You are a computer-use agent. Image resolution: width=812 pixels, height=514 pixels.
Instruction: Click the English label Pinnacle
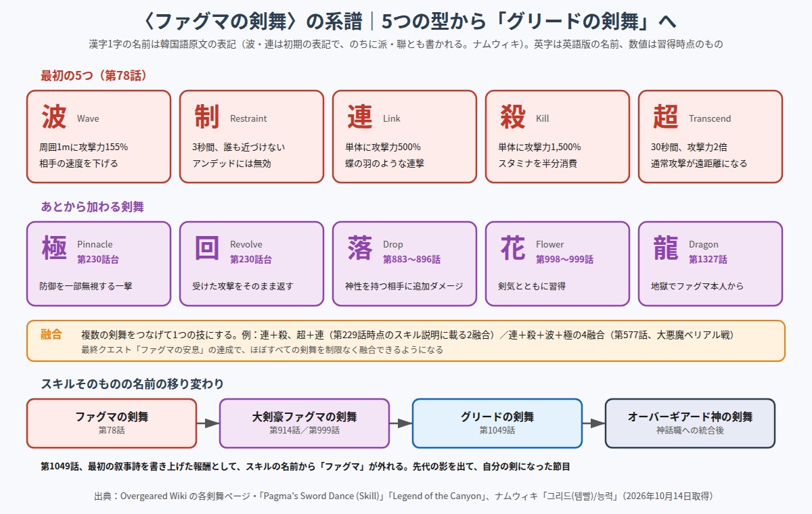[95, 244]
